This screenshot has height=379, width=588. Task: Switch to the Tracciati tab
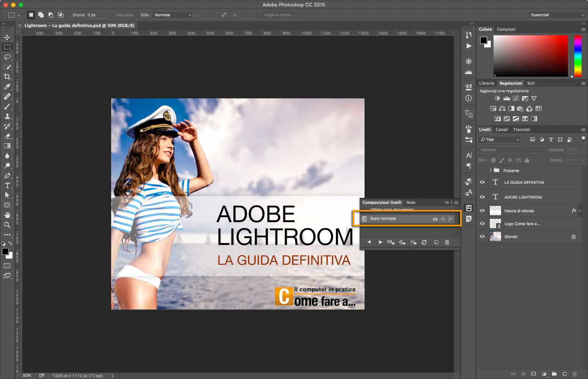[522, 129]
